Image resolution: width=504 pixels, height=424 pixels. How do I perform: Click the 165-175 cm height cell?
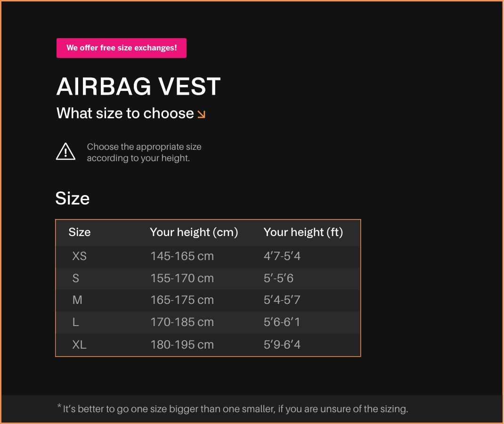182,300
